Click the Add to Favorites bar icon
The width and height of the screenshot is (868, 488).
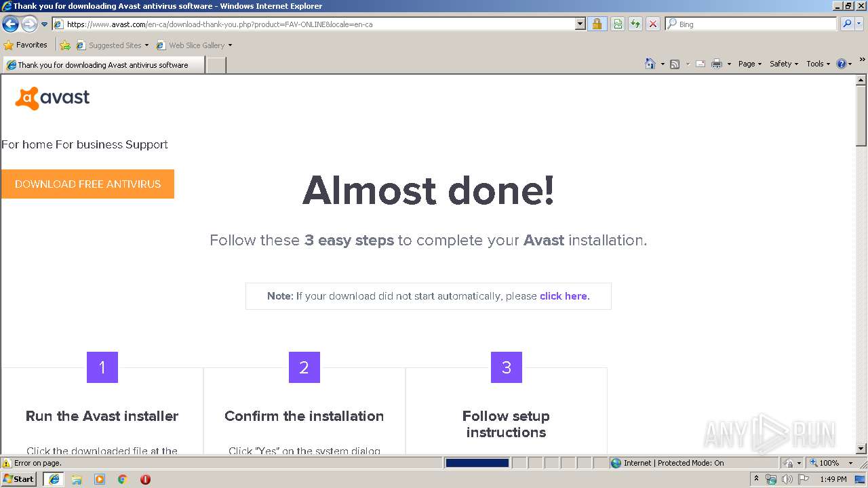(x=65, y=45)
